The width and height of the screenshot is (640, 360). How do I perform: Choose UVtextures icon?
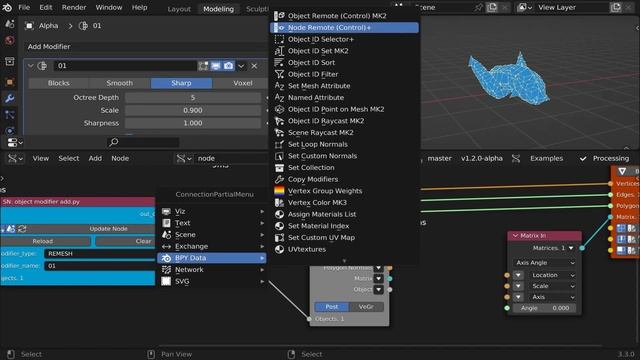coord(279,249)
